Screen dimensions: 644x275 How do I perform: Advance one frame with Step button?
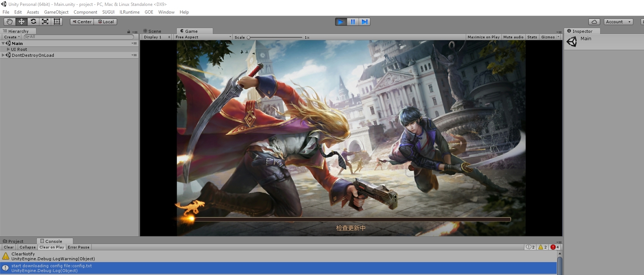(365, 22)
